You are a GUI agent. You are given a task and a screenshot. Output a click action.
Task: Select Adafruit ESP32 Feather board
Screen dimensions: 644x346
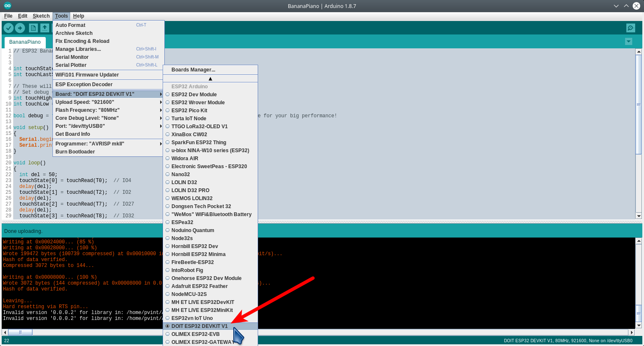(210, 286)
